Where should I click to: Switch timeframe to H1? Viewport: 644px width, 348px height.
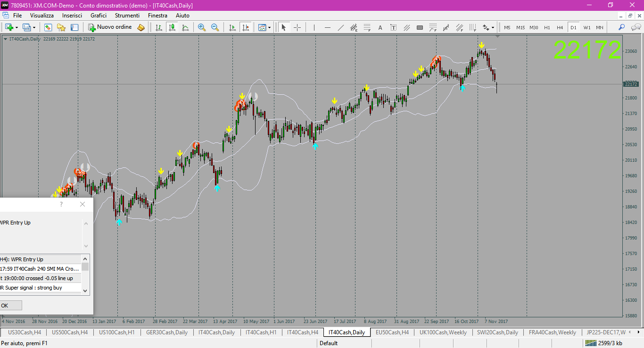(547, 27)
